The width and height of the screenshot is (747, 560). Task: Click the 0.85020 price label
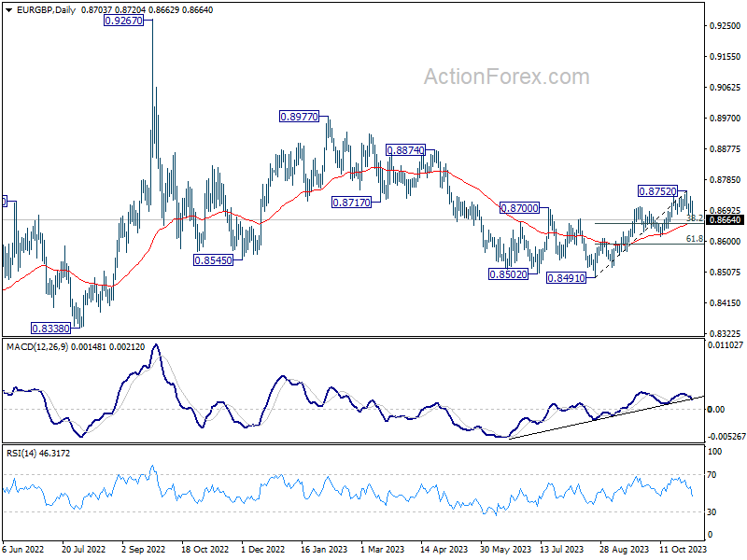(509, 274)
